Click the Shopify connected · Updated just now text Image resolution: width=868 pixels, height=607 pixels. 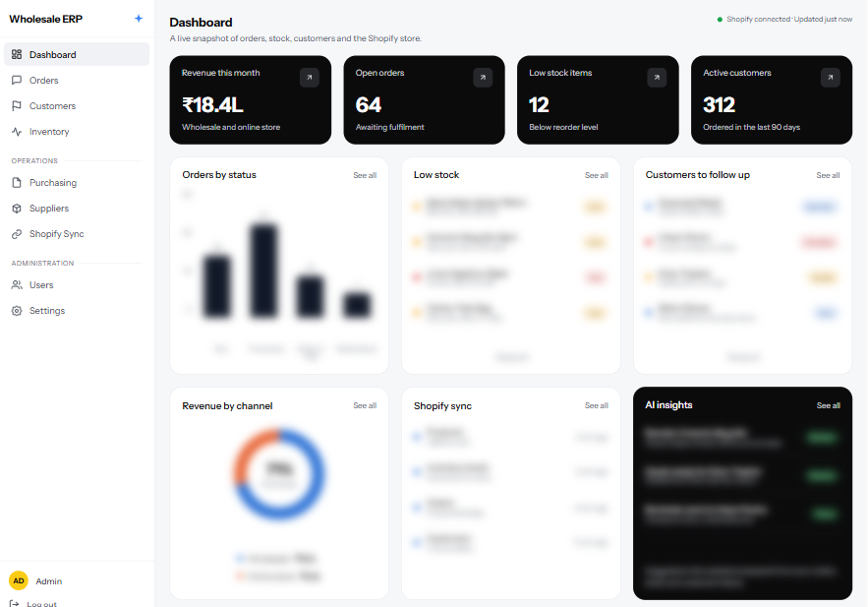click(x=789, y=20)
